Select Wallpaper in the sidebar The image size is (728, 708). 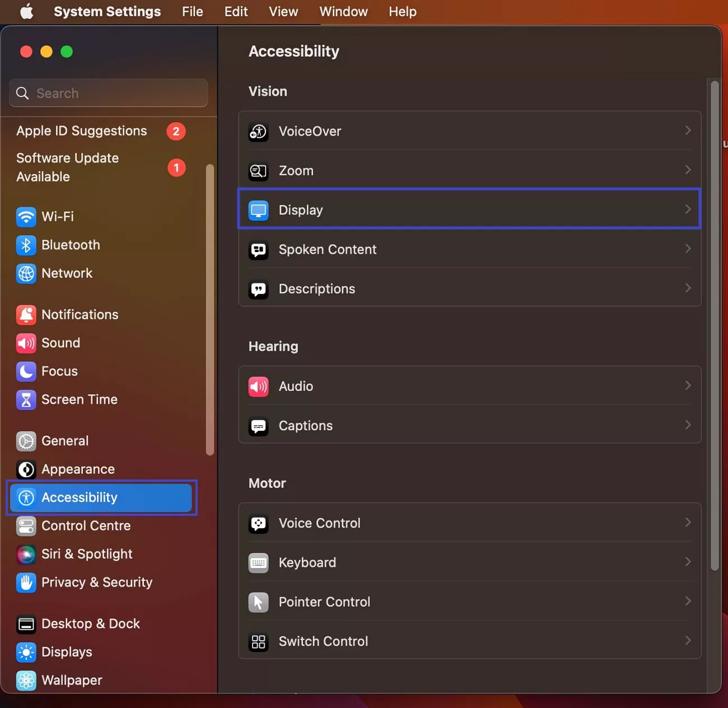point(71,680)
